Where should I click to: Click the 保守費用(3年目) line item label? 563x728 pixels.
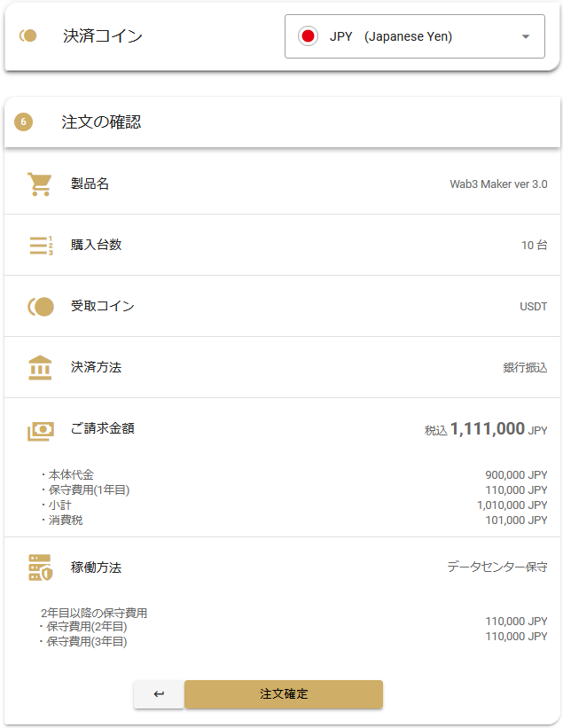86,642
